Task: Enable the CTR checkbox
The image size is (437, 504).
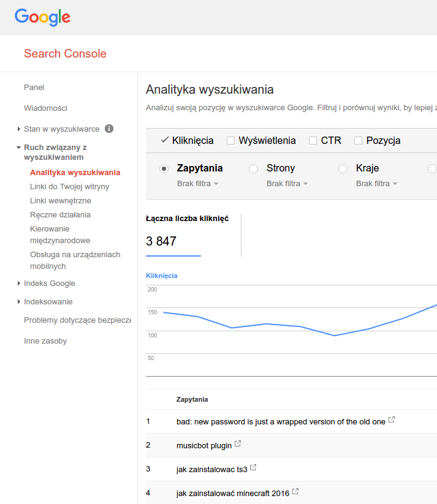Action: [x=313, y=140]
